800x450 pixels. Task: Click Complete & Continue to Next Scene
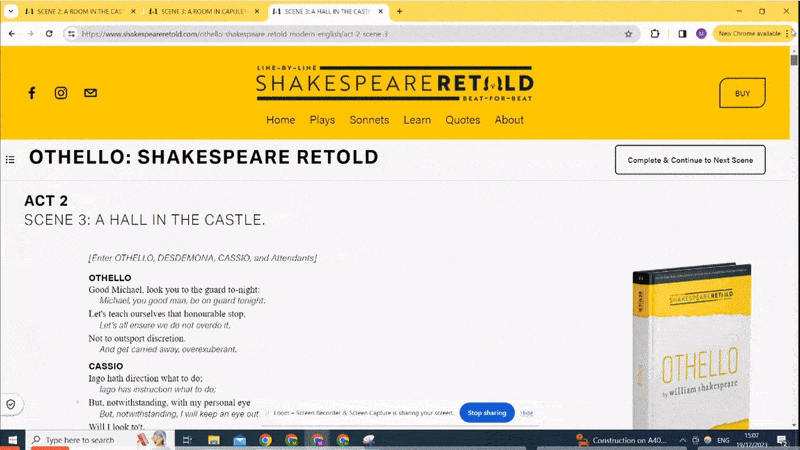tap(690, 160)
